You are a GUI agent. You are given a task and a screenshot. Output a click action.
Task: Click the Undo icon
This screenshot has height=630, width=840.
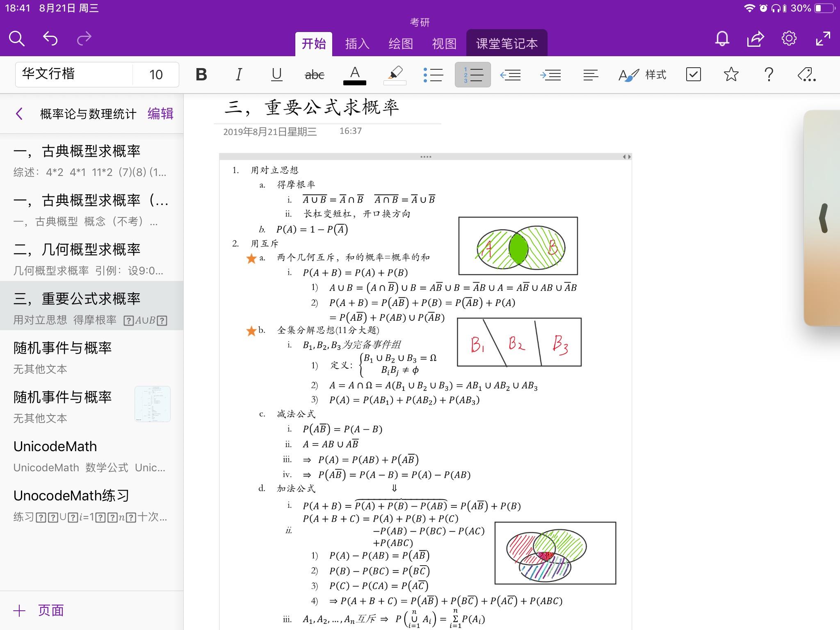50,38
